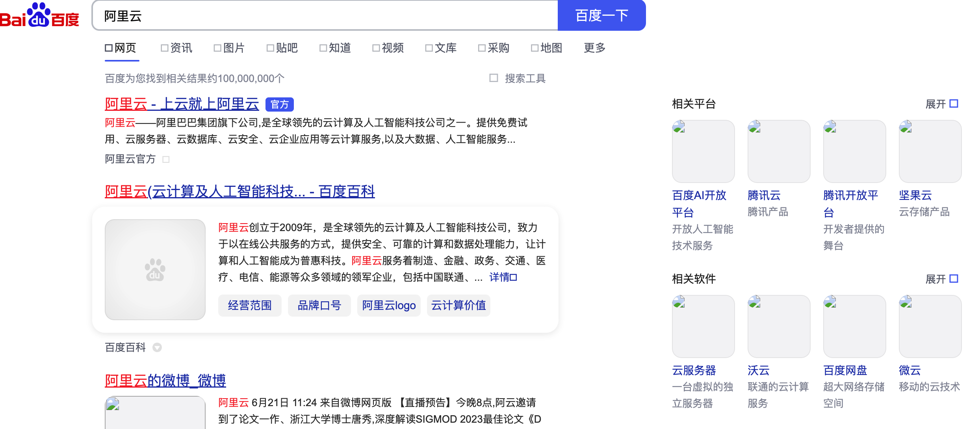Click the 腾讯开放平台 image
The image size is (980, 429).
coord(855,151)
